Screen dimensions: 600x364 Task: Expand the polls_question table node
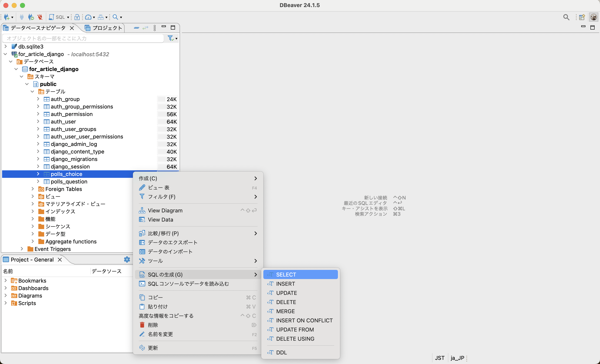pyautogui.click(x=38, y=182)
